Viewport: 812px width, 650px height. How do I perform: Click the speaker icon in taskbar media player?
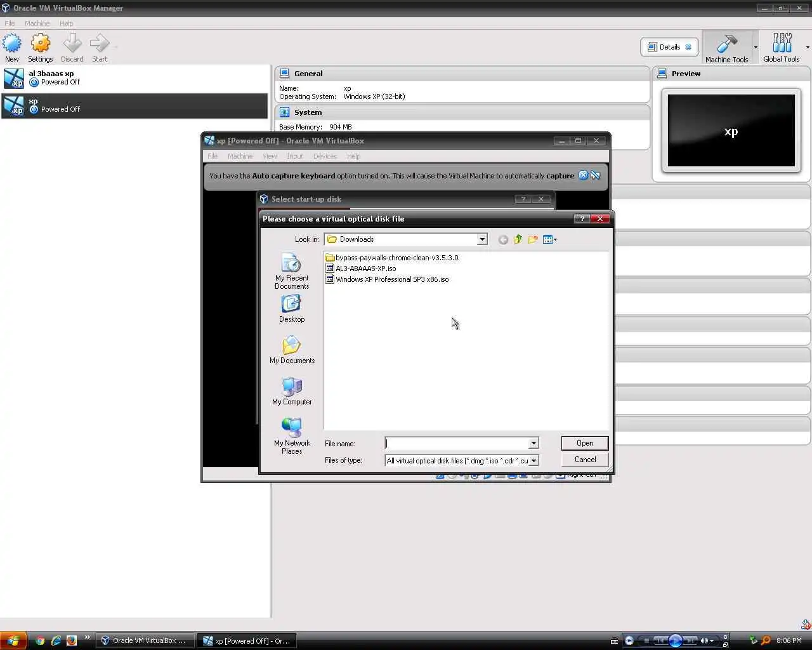tap(704, 640)
